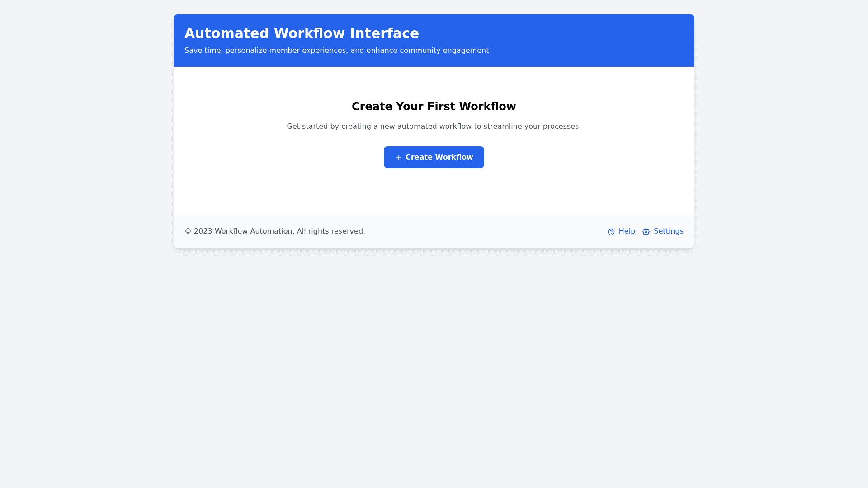Click the Create Your First Workflow heading
The image size is (868, 488).
coord(434,107)
